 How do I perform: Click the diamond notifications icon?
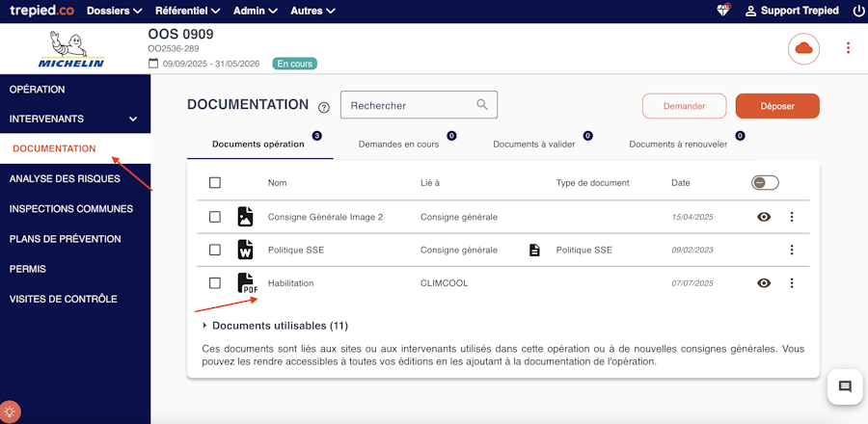[x=722, y=11]
